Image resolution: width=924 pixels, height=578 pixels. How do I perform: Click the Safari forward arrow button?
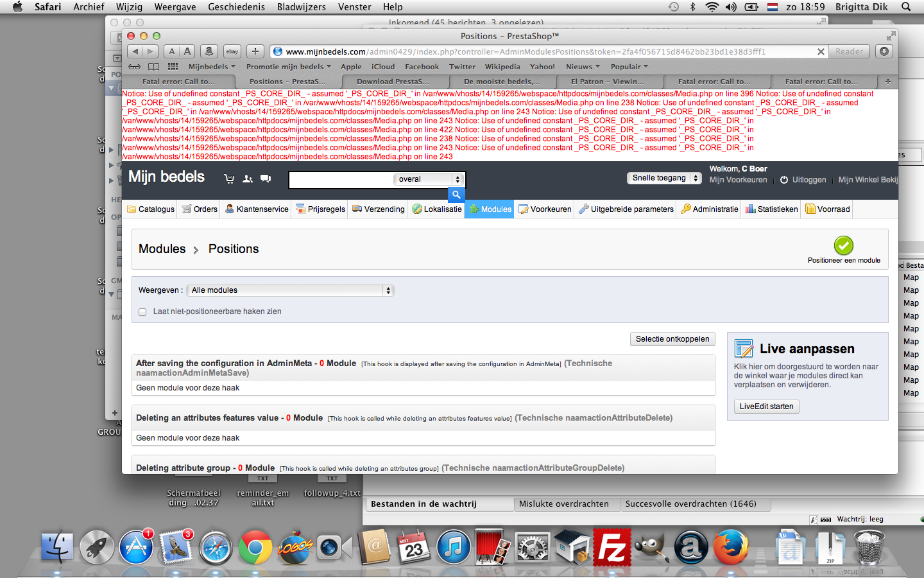coord(151,51)
